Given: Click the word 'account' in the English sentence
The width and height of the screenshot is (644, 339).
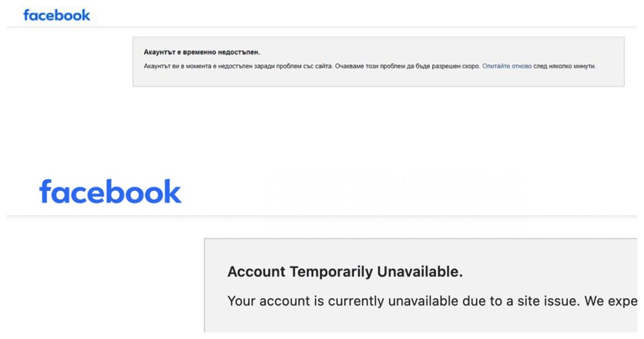Looking at the screenshot, I should click(285, 301).
